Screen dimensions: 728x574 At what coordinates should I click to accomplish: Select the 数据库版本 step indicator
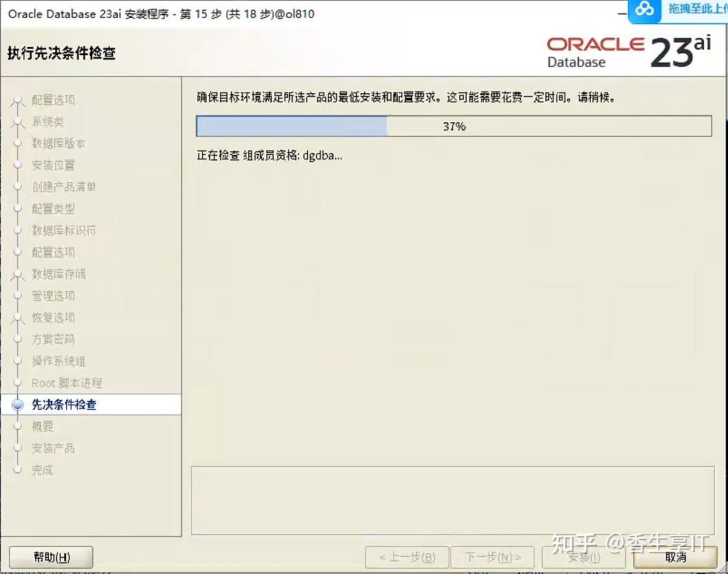pos(17,143)
